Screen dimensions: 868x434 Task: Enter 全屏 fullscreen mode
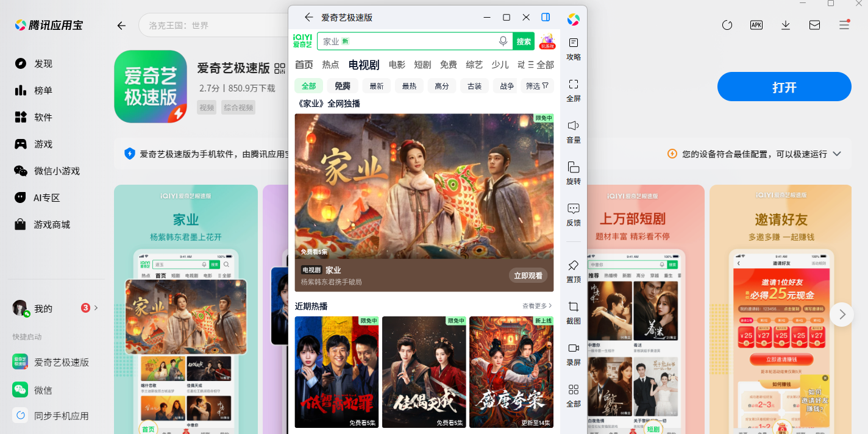[x=573, y=90]
